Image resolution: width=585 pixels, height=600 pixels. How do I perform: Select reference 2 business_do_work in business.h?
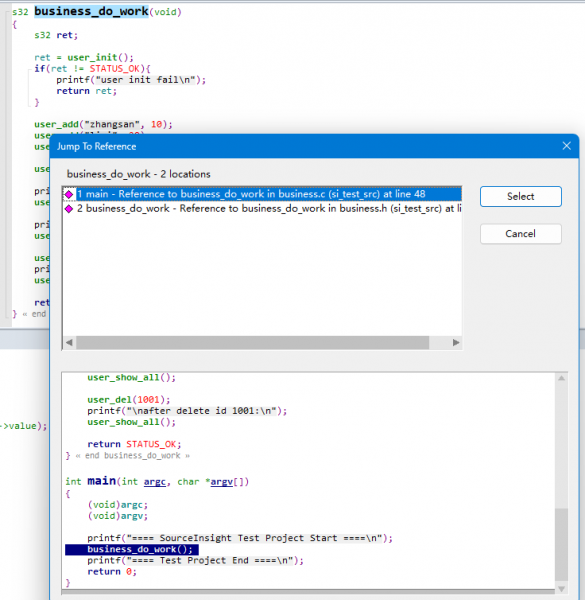tap(262, 209)
